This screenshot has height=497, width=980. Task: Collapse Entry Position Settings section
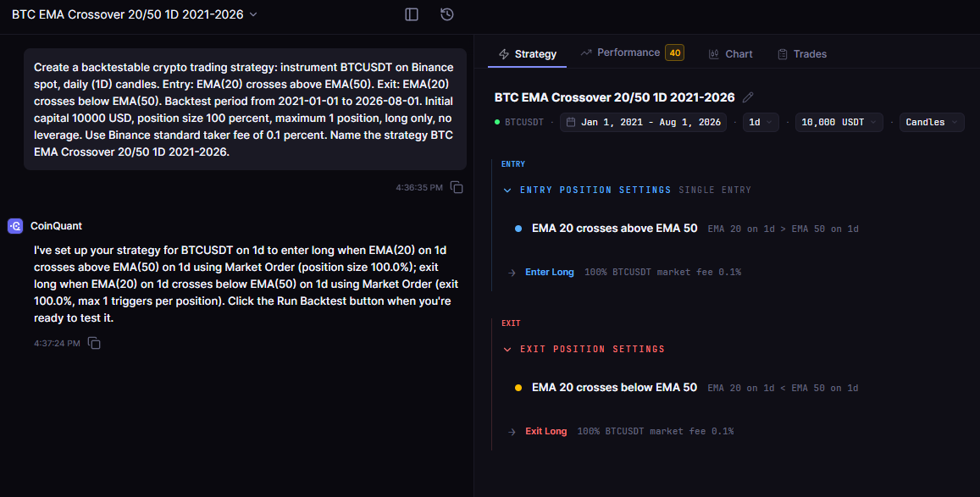click(x=507, y=191)
